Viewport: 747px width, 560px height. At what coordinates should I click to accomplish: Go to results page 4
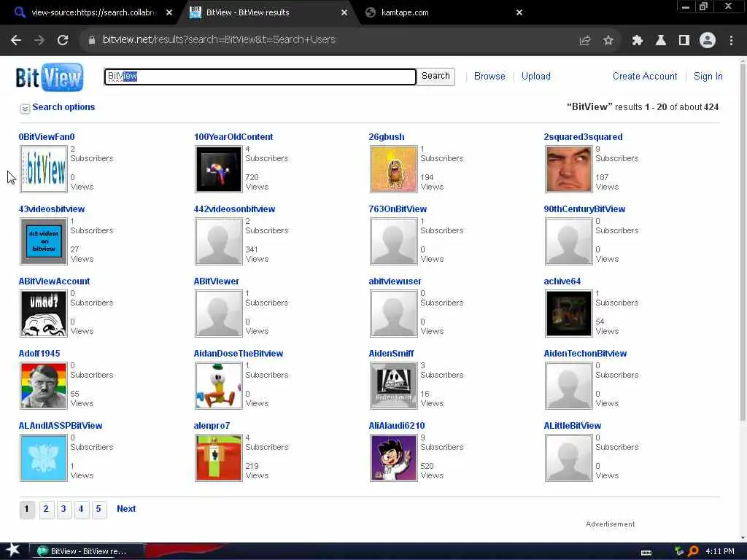click(81, 509)
